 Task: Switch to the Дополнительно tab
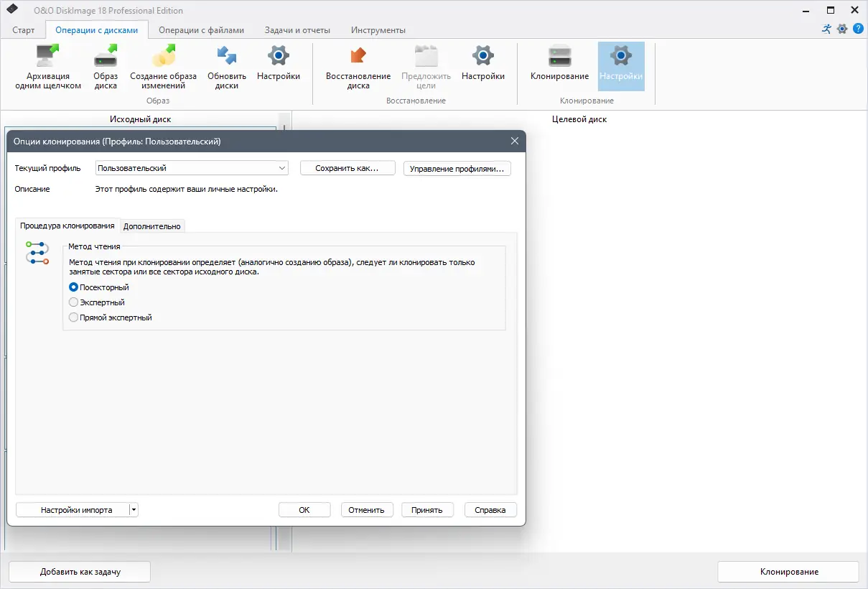(x=152, y=226)
